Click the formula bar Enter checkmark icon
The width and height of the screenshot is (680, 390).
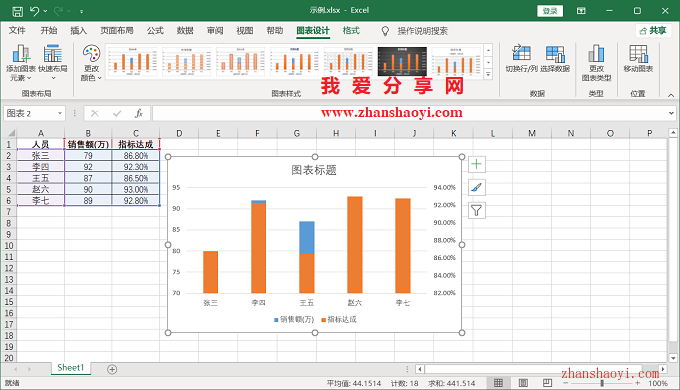pos(117,113)
